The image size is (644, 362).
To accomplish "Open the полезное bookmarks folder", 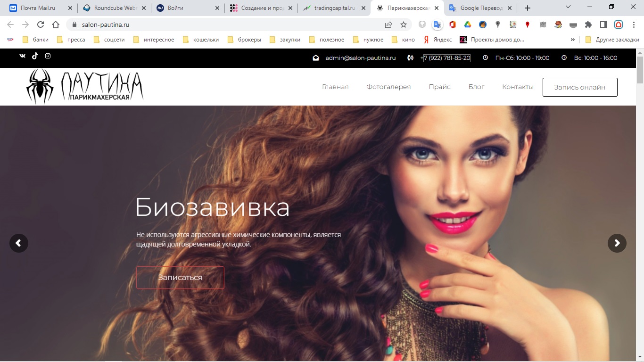I will click(327, 40).
